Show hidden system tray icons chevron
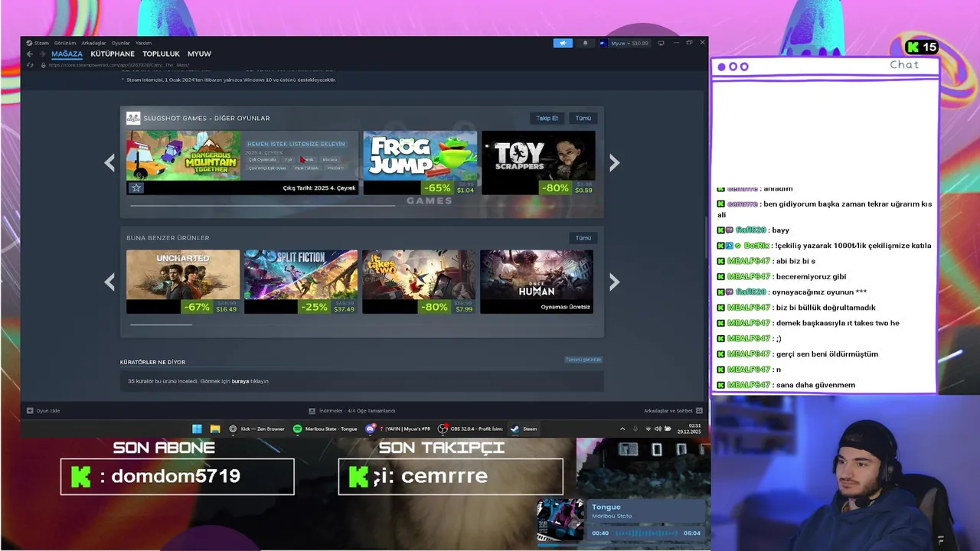Screen dimensions: 980x551 pyautogui.click(x=622, y=429)
